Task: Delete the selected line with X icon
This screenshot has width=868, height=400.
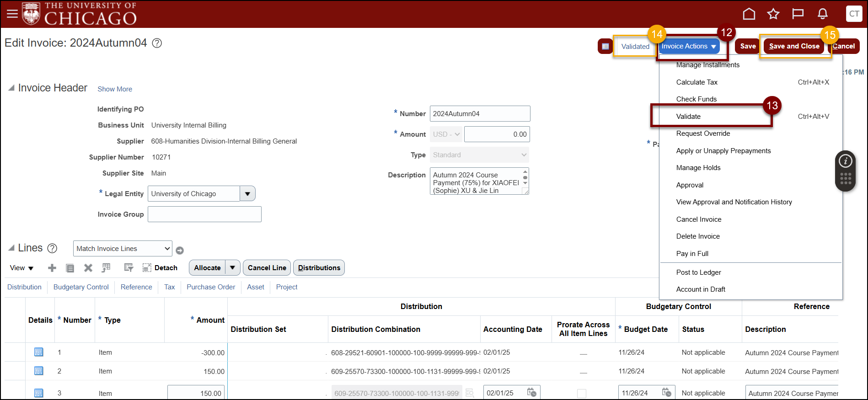Action: pos(88,268)
